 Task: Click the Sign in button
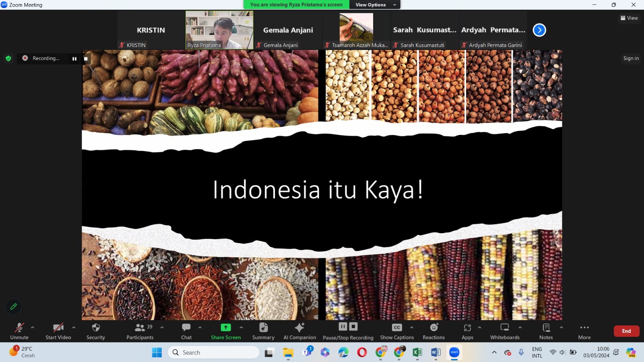tap(631, 58)
